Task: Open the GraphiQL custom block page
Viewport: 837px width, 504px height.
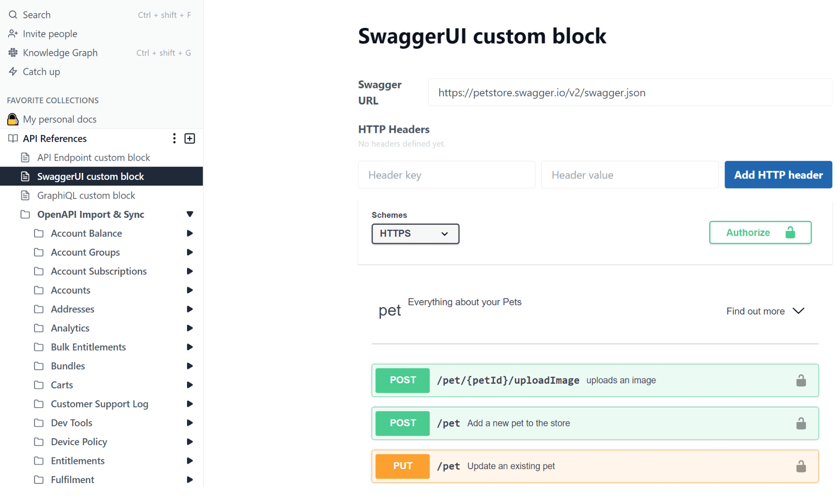Action: pos(87,195)
